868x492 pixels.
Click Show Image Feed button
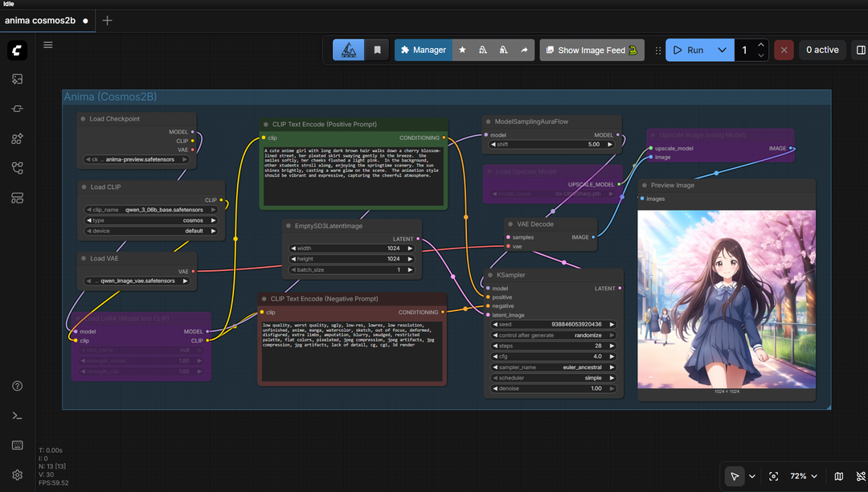click(592, 50)
